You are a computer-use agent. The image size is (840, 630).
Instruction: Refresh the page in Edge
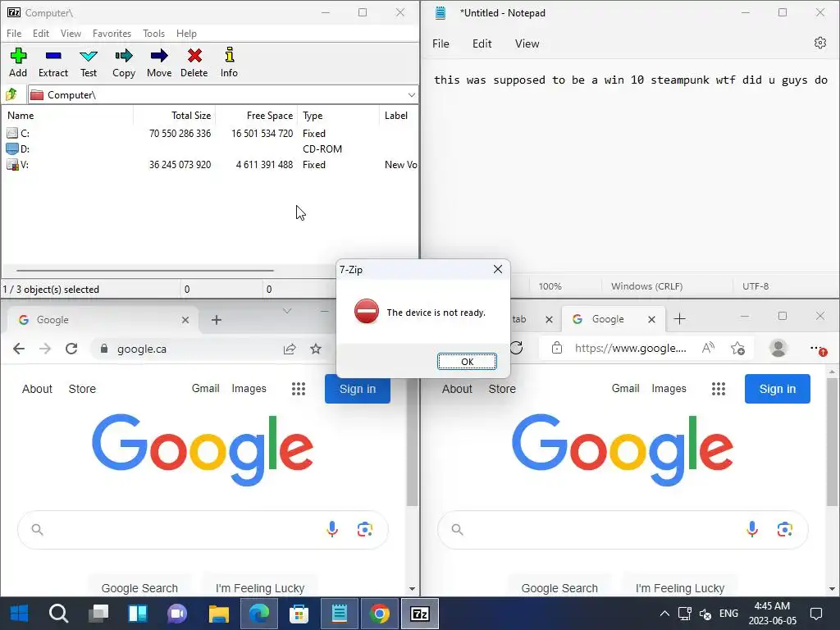pyautogui.click(x=517, y=348)
